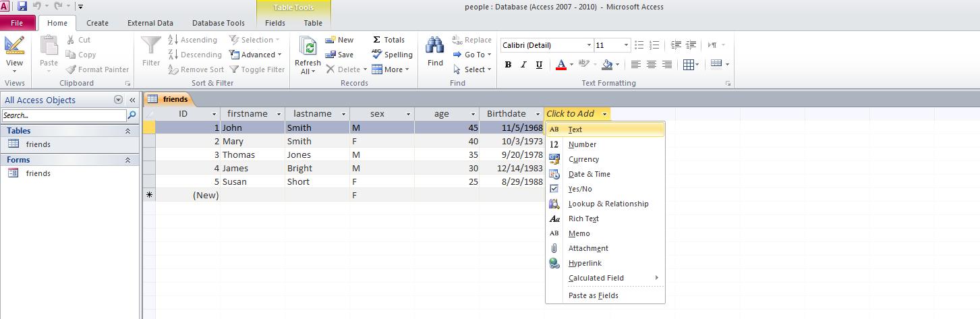
Task: Align text left in Text Formatting
Action: 635,65
